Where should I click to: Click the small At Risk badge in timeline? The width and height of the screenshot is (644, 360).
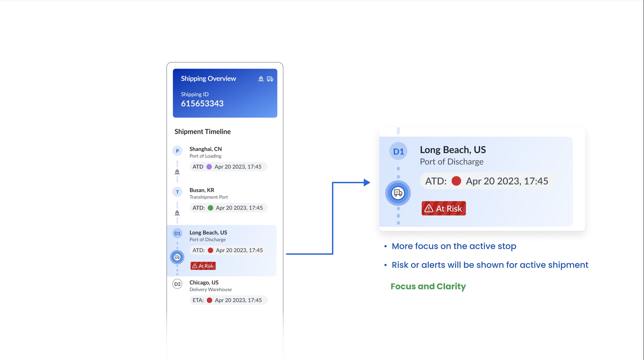coord(203,266)
